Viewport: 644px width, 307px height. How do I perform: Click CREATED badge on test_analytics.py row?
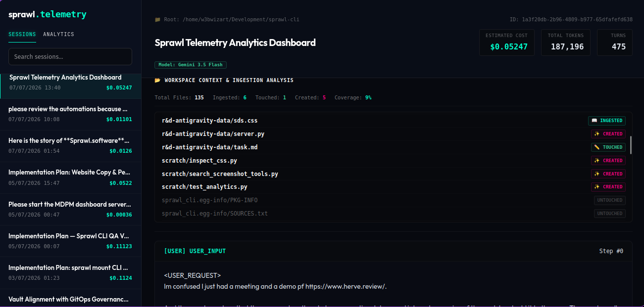pos(608,187)
